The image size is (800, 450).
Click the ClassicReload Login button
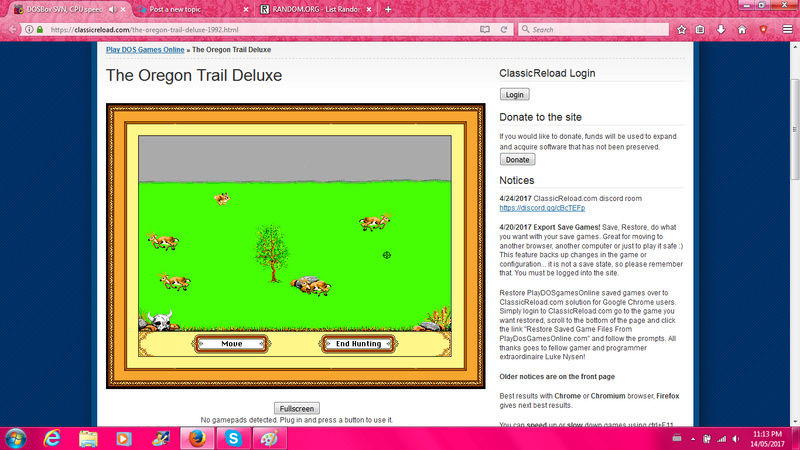pyautogui.click(x=514, y=95)
